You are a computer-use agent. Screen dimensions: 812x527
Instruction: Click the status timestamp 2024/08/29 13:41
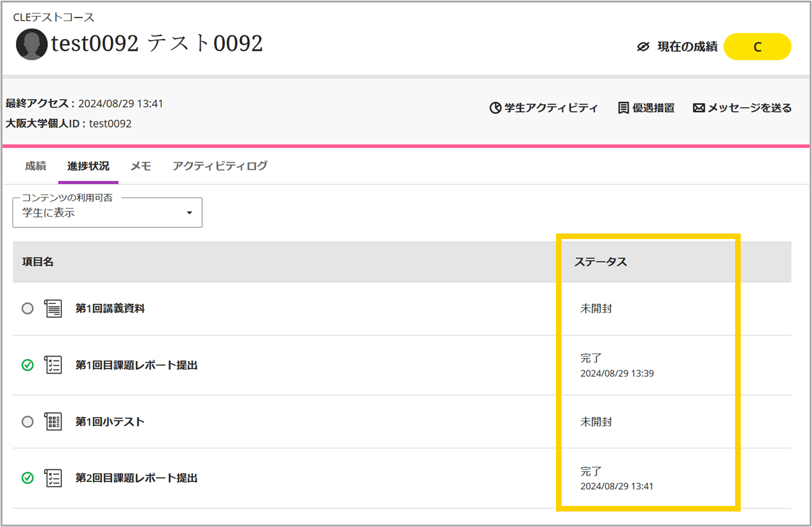point(617,486)
